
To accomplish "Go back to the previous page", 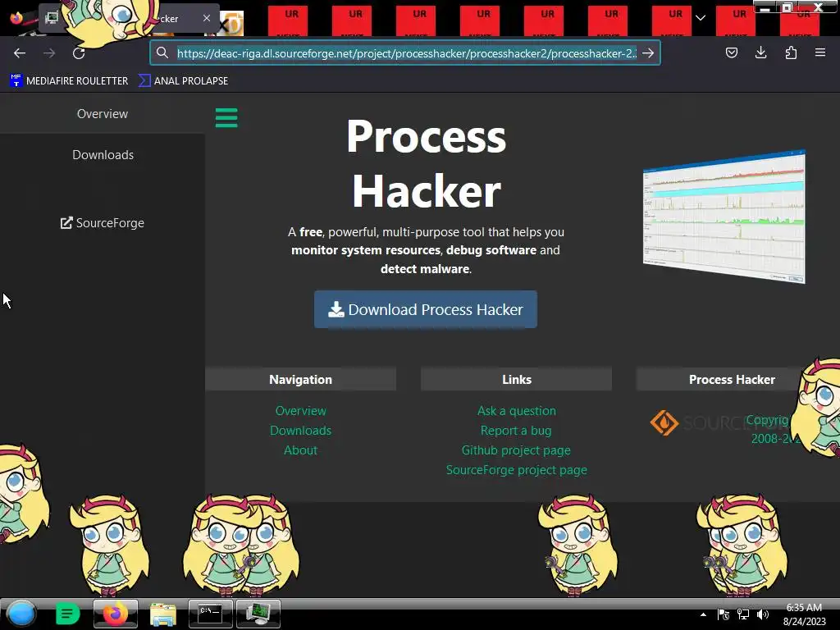I will [20, 53].
